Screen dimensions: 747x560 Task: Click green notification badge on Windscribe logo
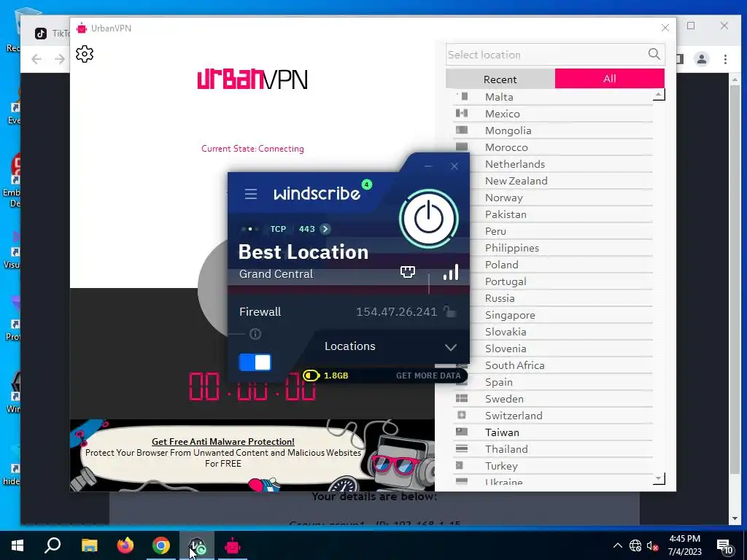click(366, 184)
